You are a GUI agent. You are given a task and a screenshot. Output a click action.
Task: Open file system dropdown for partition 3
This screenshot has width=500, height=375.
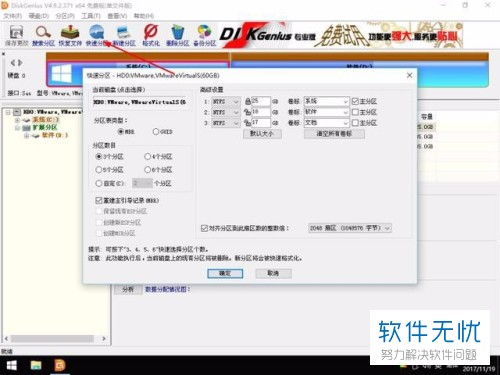226,123
